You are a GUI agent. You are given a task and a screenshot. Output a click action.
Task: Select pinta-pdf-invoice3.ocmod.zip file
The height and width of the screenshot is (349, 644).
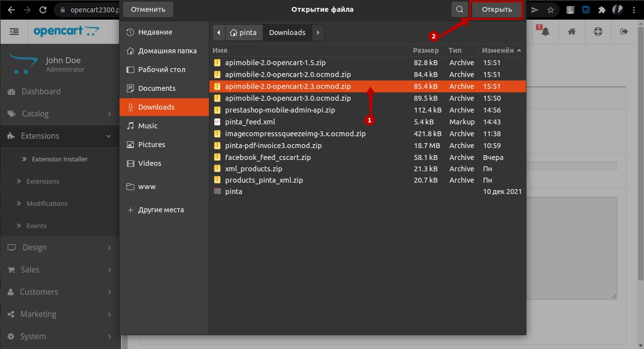coord(367,146)
